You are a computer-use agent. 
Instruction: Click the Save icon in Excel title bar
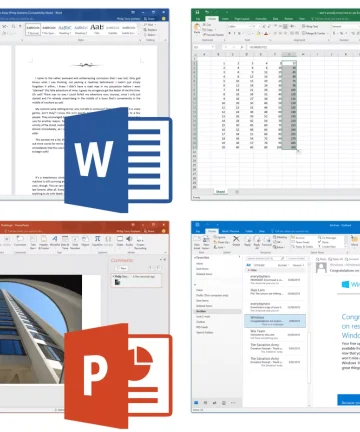point(197,12)
